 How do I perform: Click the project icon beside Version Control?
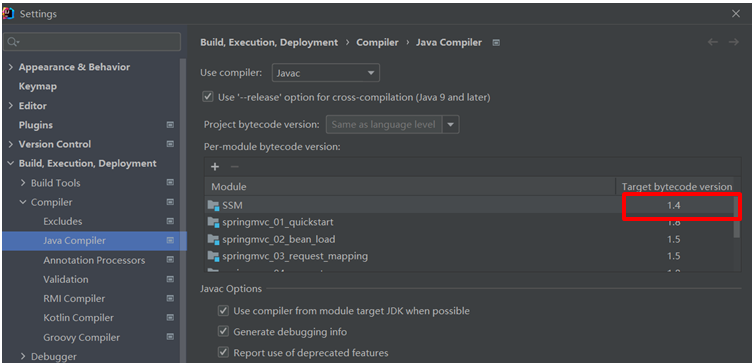[x=170, y=144]
